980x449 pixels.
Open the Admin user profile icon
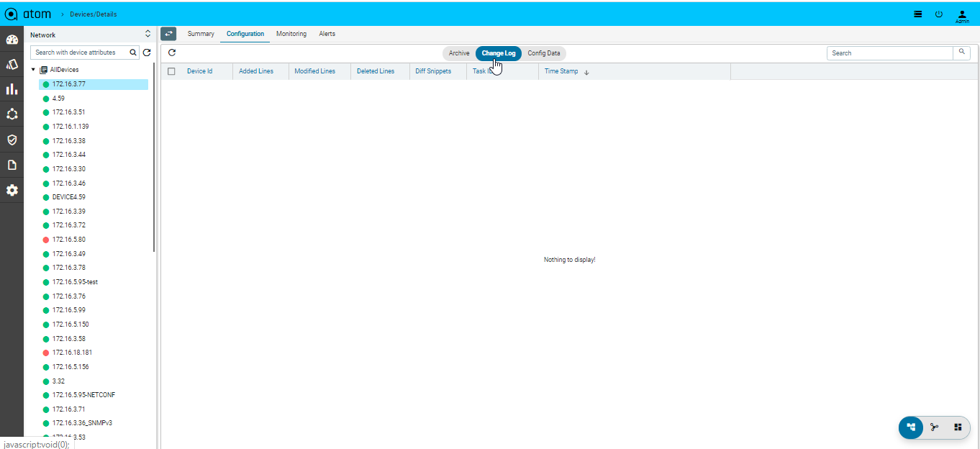pyautogui.click(x=962, y=16)
